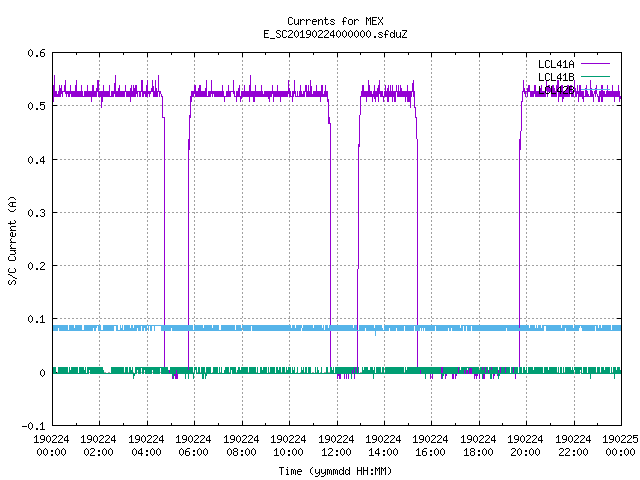Click the y-axis tick value 0.4
This screenshot has width=640, height=480.
(x=36, y=160)
